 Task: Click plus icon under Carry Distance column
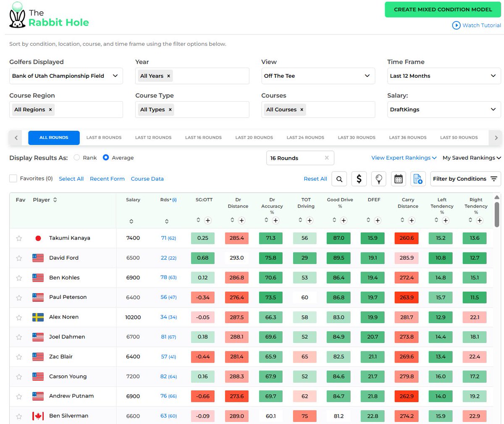[x=412, y=220]
